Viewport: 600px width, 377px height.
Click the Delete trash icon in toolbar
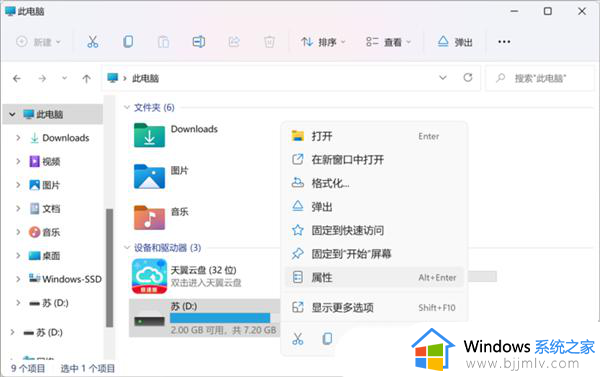[269, 42]
